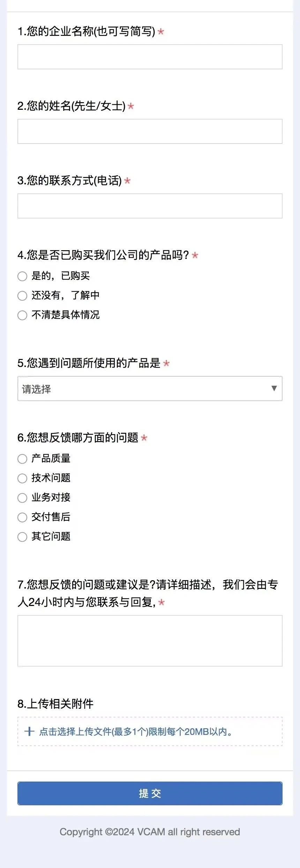The height and width of the screenshot is (868, 300).
Task: Click the phone contact input field
Action: tap(150, 206)
